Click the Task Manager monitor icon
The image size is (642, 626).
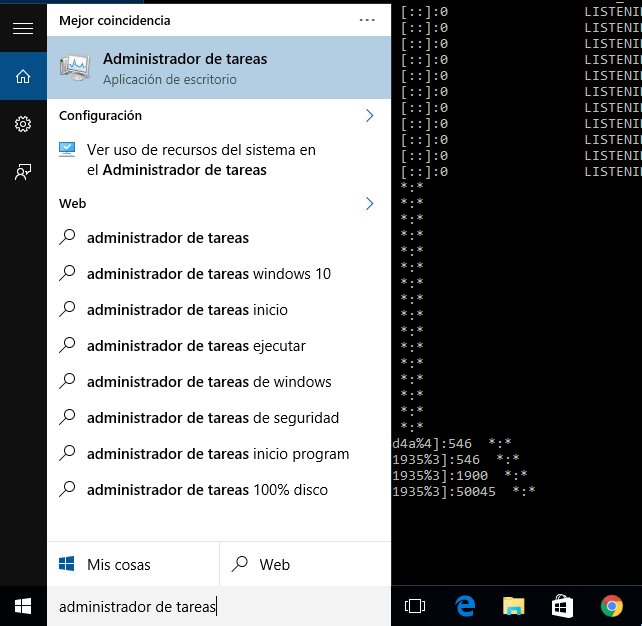[75, 68]
